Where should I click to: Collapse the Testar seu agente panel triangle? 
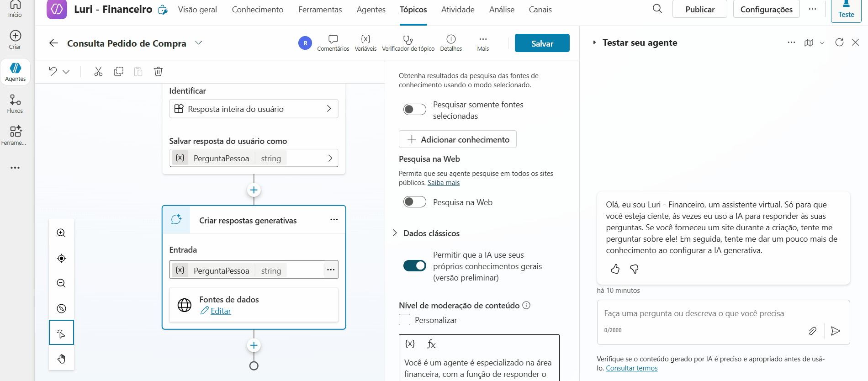point(594,42)
